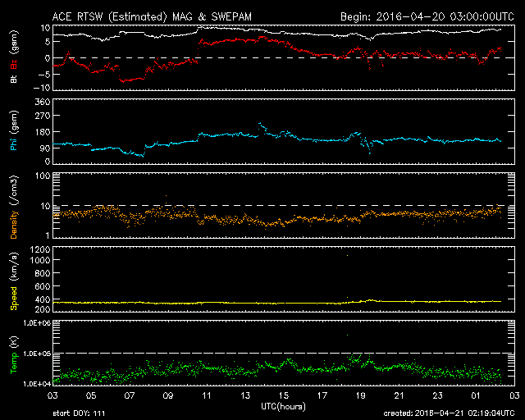Click the "90" Phi axis tick

click(x=45, y=148)
